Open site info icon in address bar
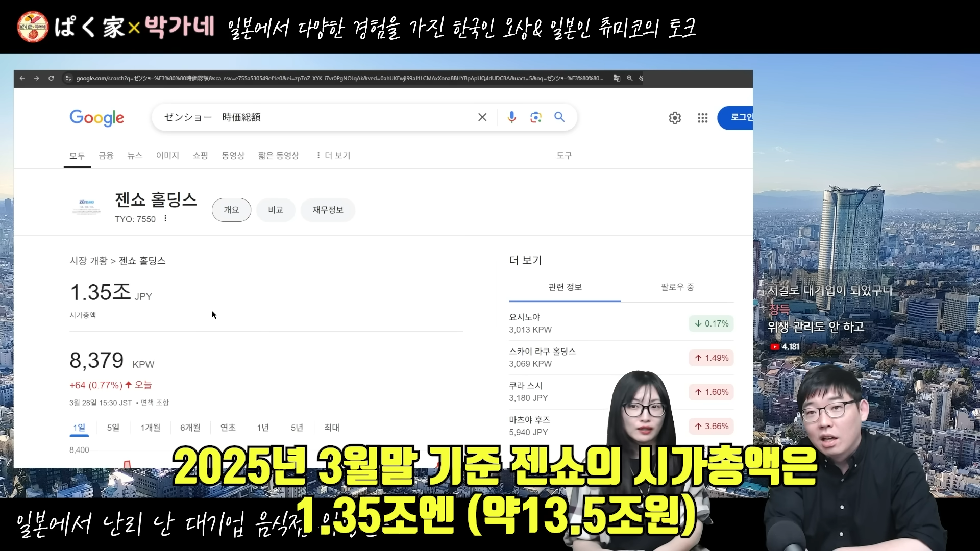The image size is (980, 551). coord(68,78)
